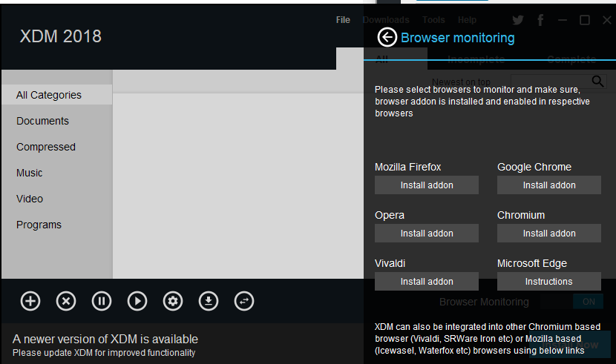Open settings using the gear icon

tap(173, 301)
